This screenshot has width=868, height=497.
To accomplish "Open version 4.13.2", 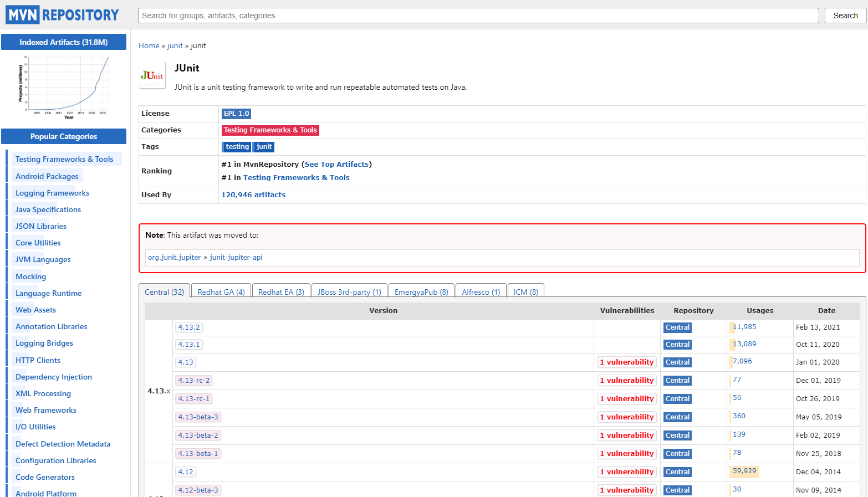I will [x=189, y=327].
